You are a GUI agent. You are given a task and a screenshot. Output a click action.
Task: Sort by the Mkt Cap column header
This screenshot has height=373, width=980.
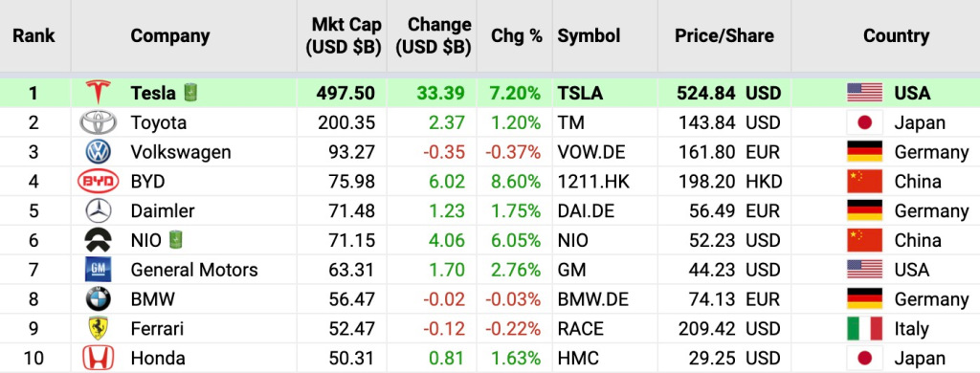tap(344, 36)
